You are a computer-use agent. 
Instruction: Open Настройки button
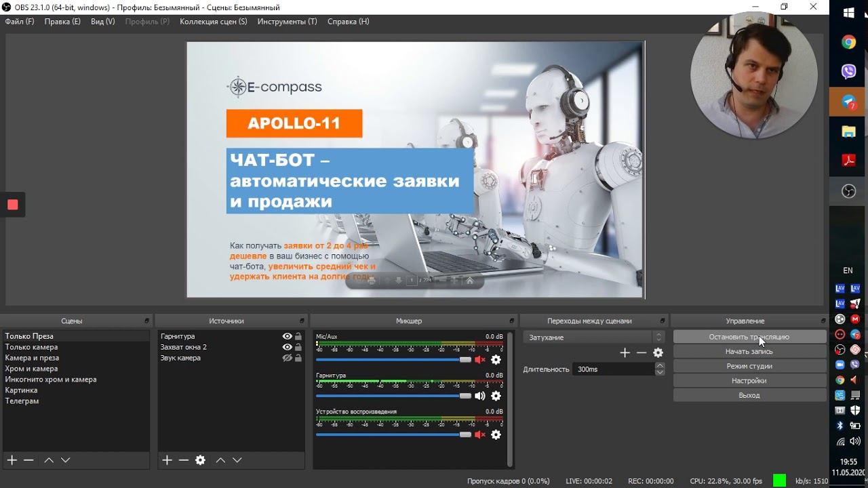pyautogui.click(x=749, y=381)
